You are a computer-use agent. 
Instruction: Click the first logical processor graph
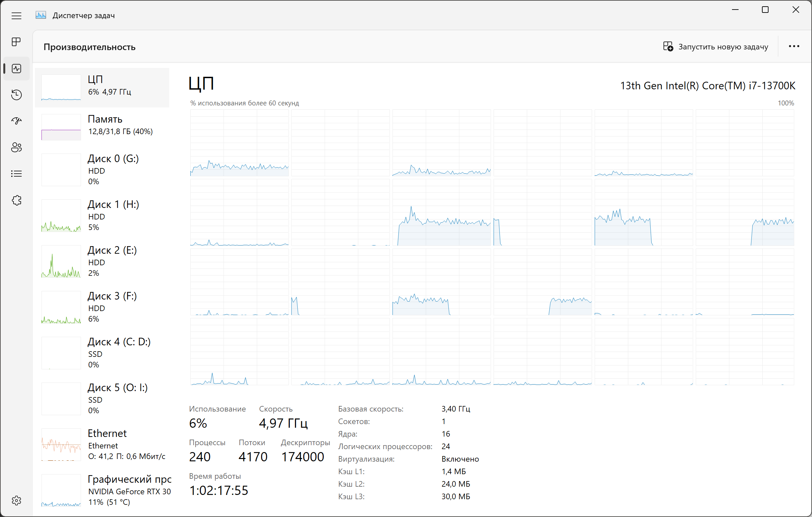tap(239, 142)
